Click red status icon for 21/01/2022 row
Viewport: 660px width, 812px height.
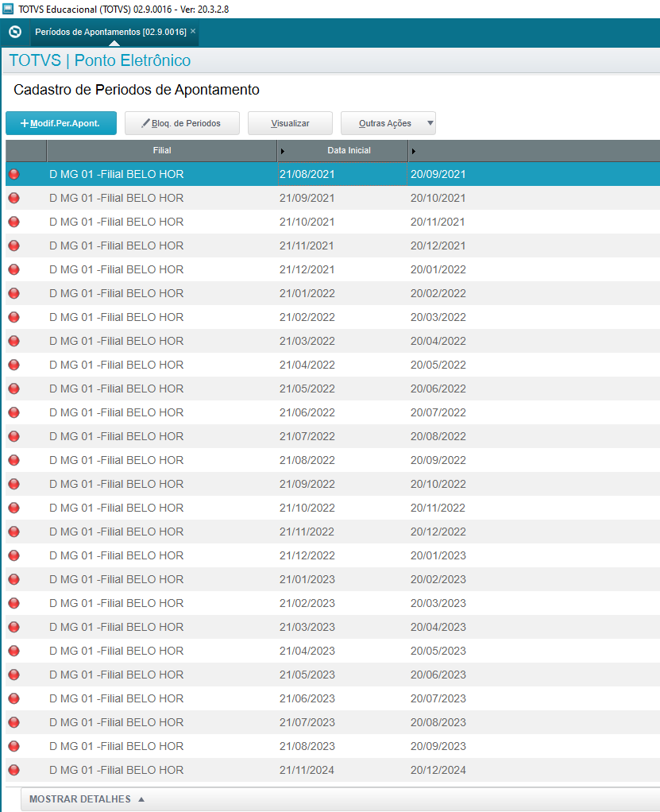tap(14, 293)
